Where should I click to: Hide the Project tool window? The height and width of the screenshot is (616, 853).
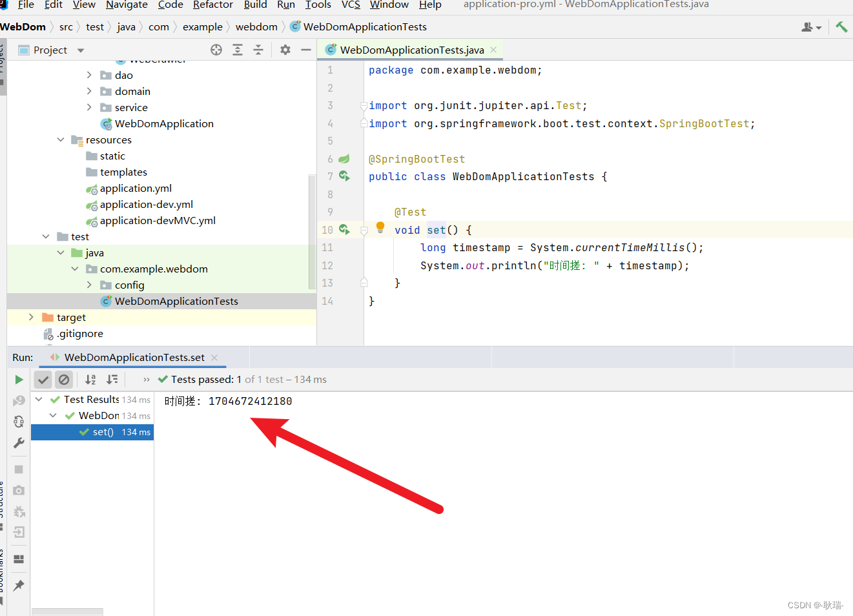click(306, 50)
